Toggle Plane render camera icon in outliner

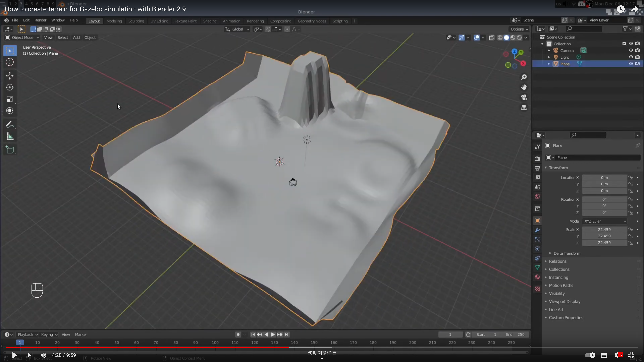tap(637, 64)
